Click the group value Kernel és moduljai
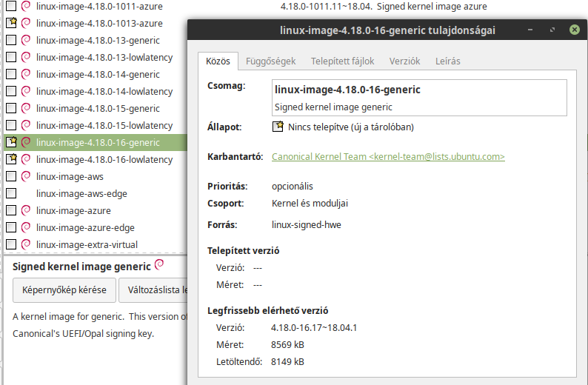The height and width of the screenshot is (385, 588). (x=310, y=203)
